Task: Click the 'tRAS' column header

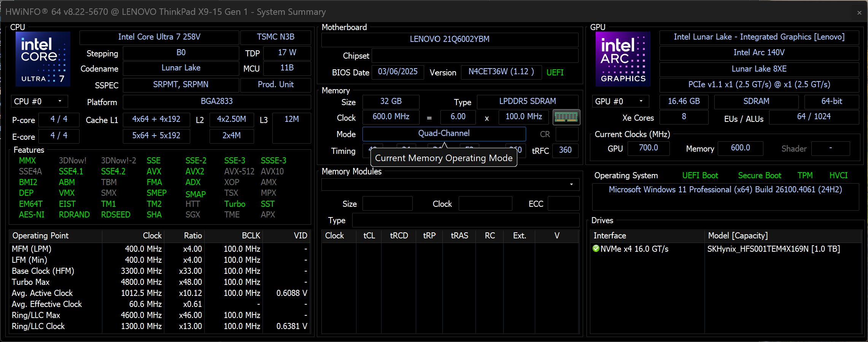Action: pyautogui.click(x=459, y=236)
